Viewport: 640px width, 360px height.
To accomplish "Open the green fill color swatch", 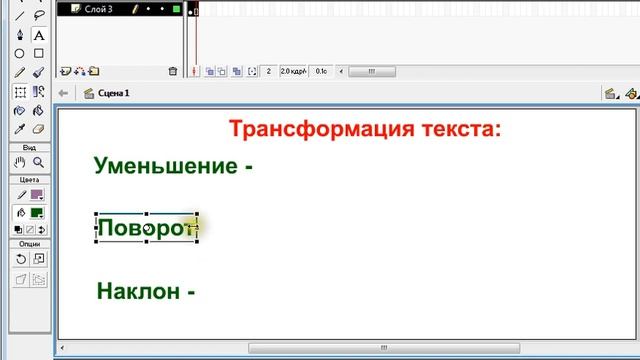I will pos(37,213).
